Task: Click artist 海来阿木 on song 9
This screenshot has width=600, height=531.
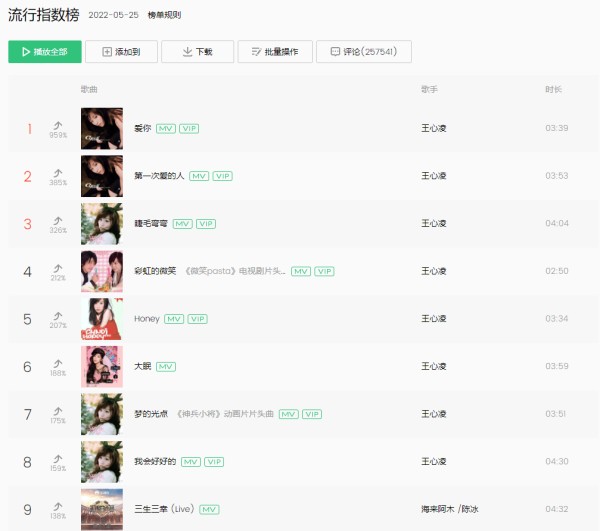Action: [x=437, y=509]
